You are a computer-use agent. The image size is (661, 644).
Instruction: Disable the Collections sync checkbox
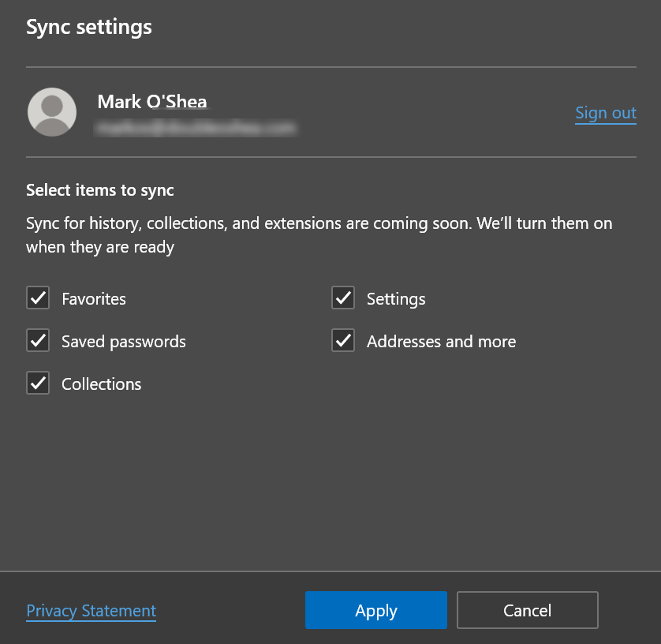pyautogui.click(x=38, y=384)
